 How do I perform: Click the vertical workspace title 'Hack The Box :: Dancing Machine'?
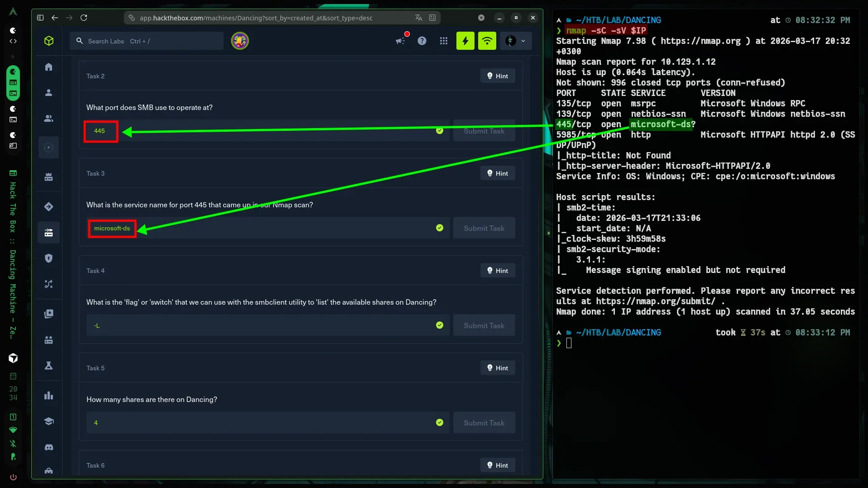(13, 260)
